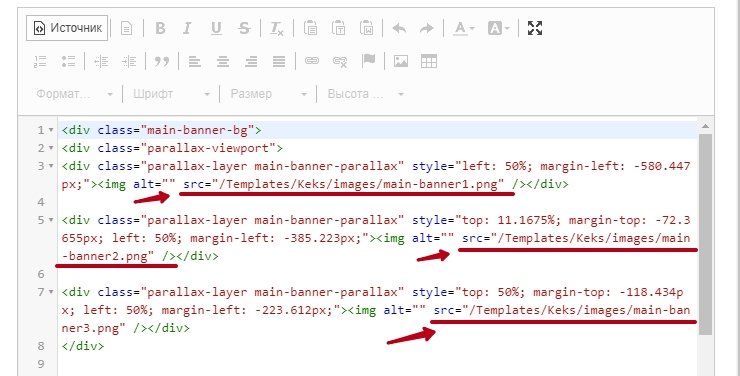This screenshot has width=740, height=376.
Task: Increase the indent
Action: pyautogui.click(x=129, y=61)
